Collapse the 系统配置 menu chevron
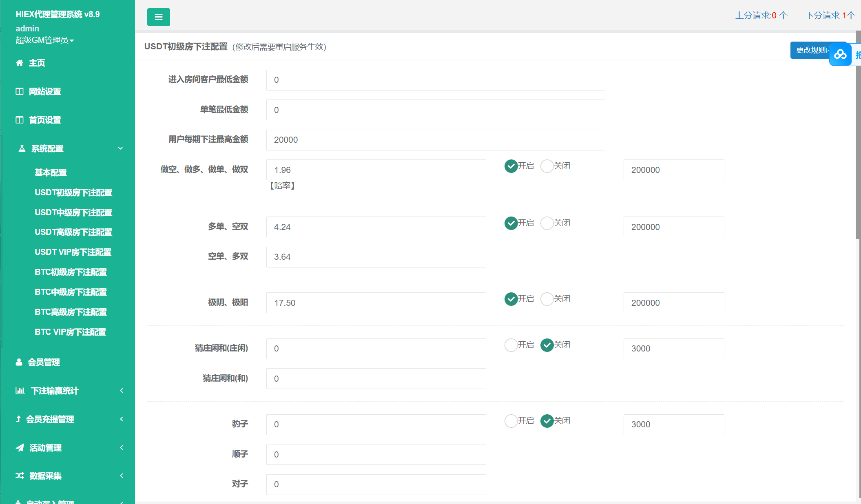 coord(120,148)
